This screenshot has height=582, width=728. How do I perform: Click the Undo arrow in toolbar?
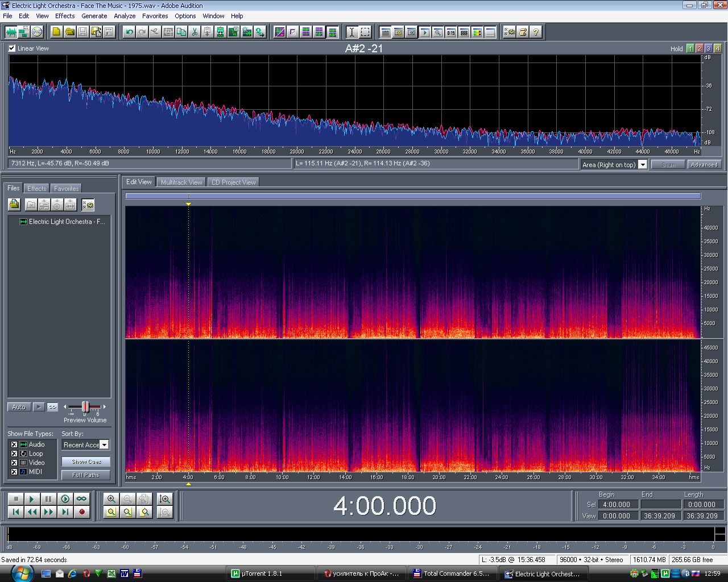[129, 32]
